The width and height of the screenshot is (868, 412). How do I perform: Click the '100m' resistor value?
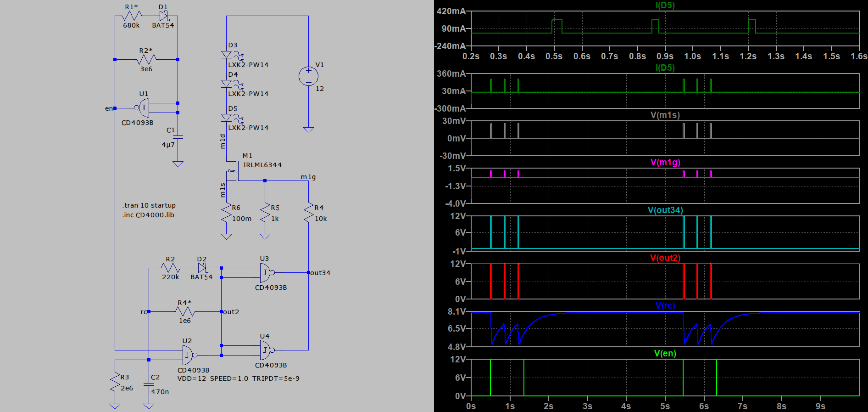click(x=242, y=218)
